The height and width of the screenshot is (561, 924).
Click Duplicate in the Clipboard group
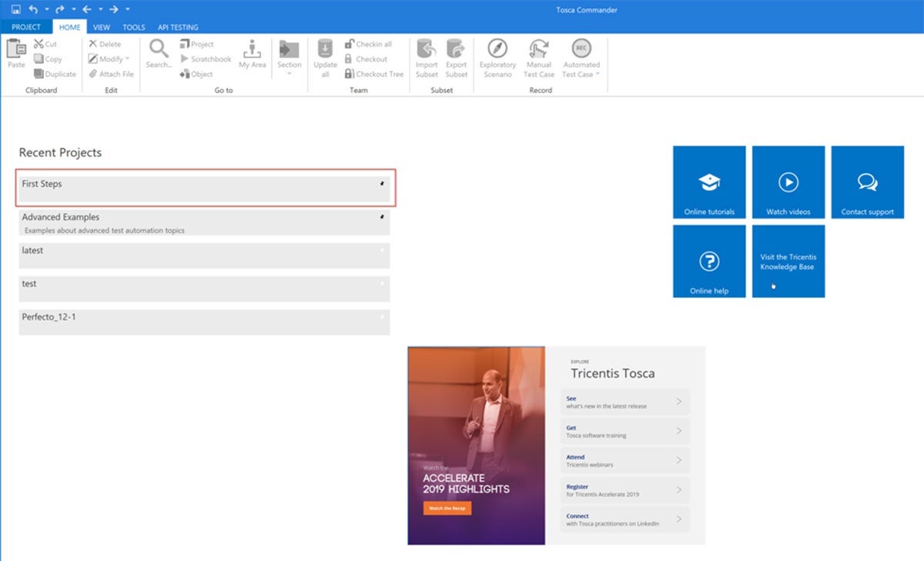(55, 74)
